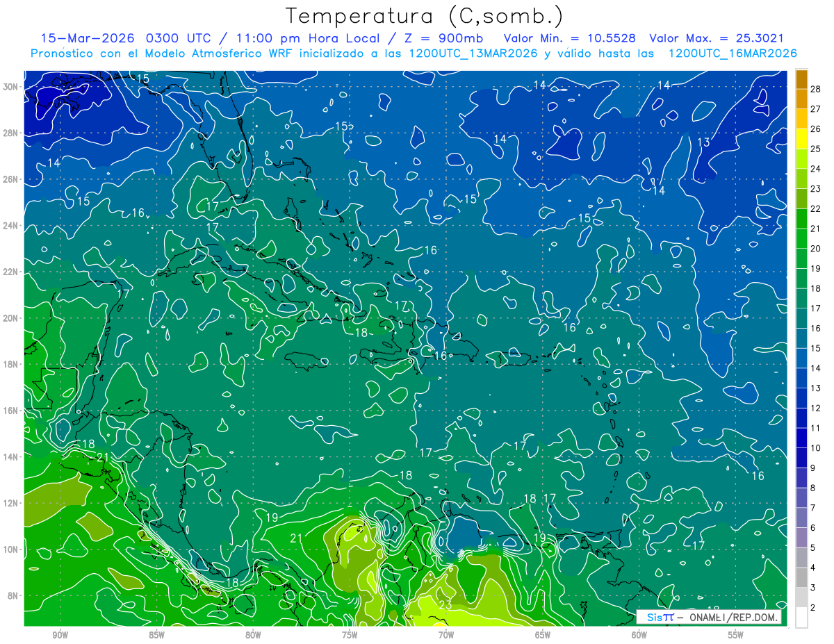The height and width of the screenshot is (644, 834).
Task: Click the 90W longitude axis label
Action: click(x=60, y=635)
